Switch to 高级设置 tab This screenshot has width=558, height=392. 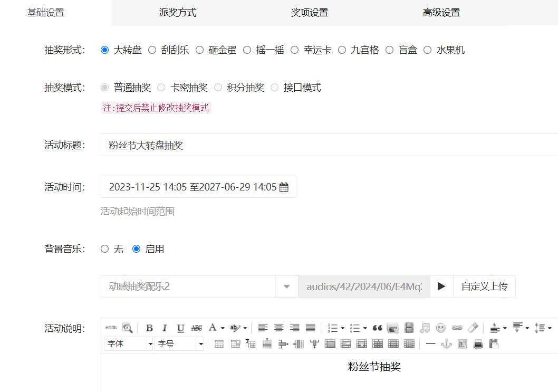[x=441, y=13]
